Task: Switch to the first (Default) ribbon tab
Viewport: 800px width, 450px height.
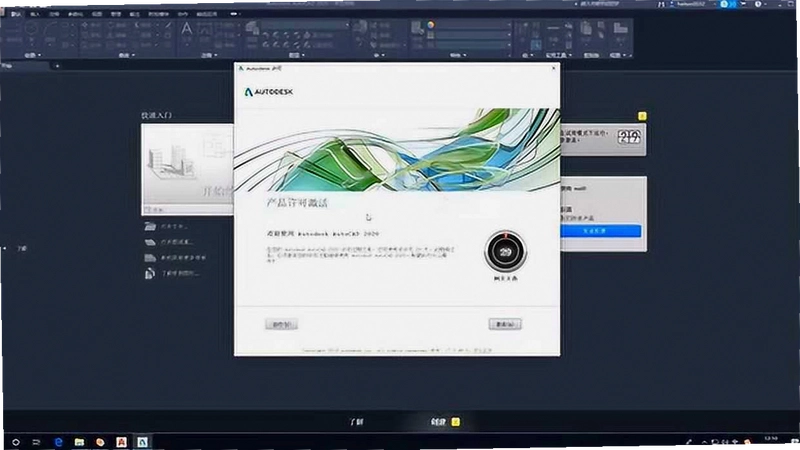Action: coord(16,14)
